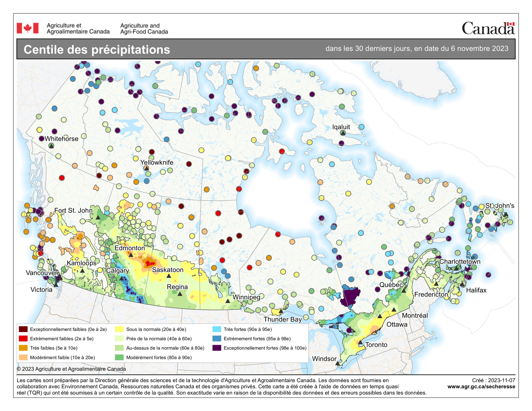Click the Kamloops city triangle marker
Screen dimensions: 532x411
click(x=82, y=271)
